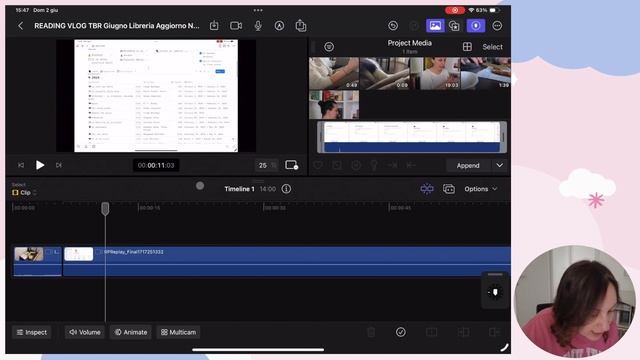
Task: Toggle the purple inspector panel icon
Action: tap(476, 26)
